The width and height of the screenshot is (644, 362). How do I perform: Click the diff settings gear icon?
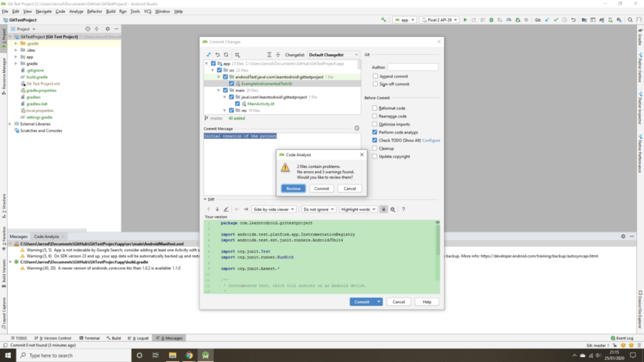coord(392,209)
